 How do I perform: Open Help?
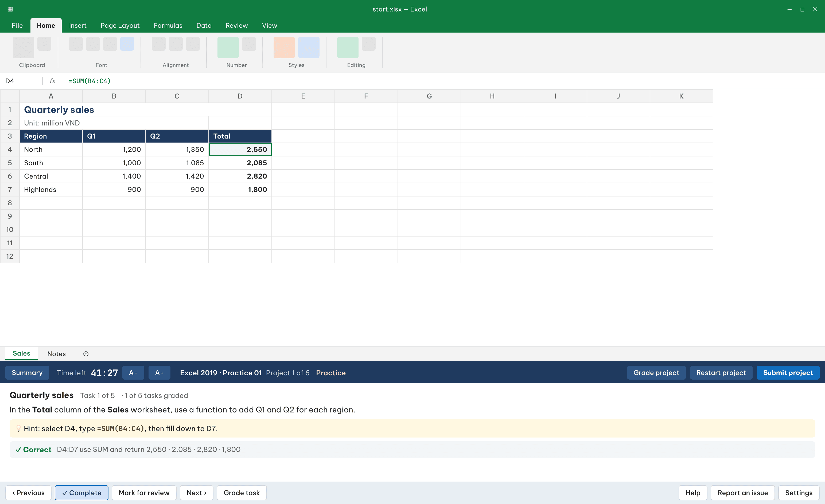693,493
